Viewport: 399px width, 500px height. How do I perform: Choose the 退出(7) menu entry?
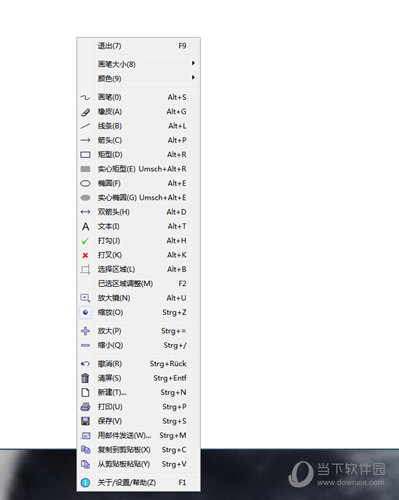138,46
